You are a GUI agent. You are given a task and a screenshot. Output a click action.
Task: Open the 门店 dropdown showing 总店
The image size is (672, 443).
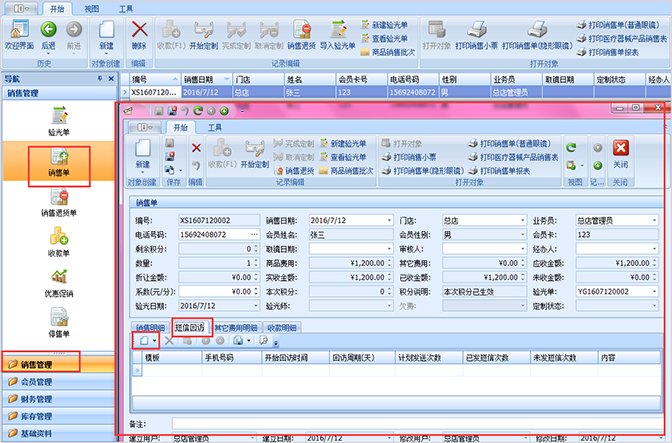tap(522, 221)
